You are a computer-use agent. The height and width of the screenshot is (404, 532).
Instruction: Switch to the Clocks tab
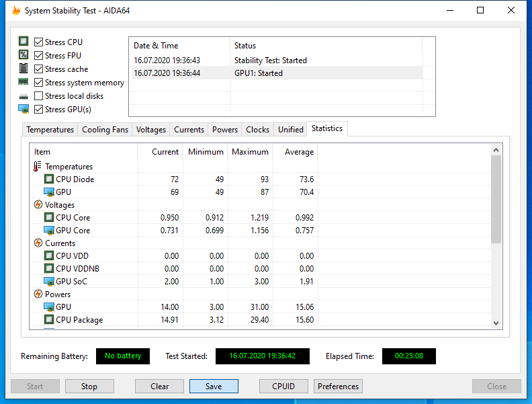[257, 130]
